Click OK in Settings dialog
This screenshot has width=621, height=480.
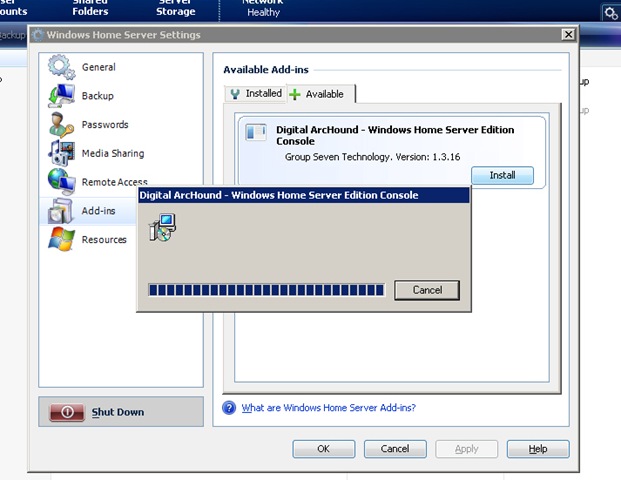pyautogui.click(x=324, y=449)
